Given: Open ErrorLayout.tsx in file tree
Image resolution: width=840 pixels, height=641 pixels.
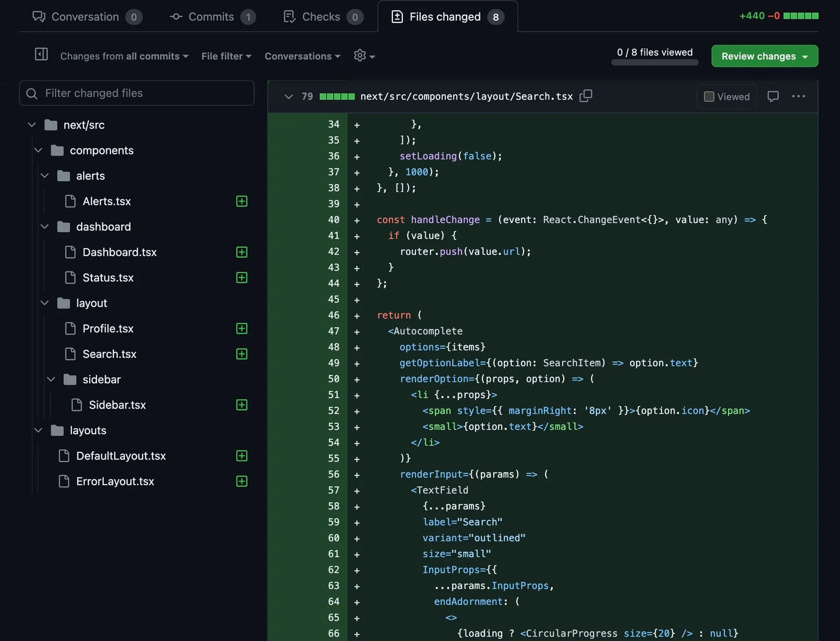Looking at the screenshot, I should 115,481.
